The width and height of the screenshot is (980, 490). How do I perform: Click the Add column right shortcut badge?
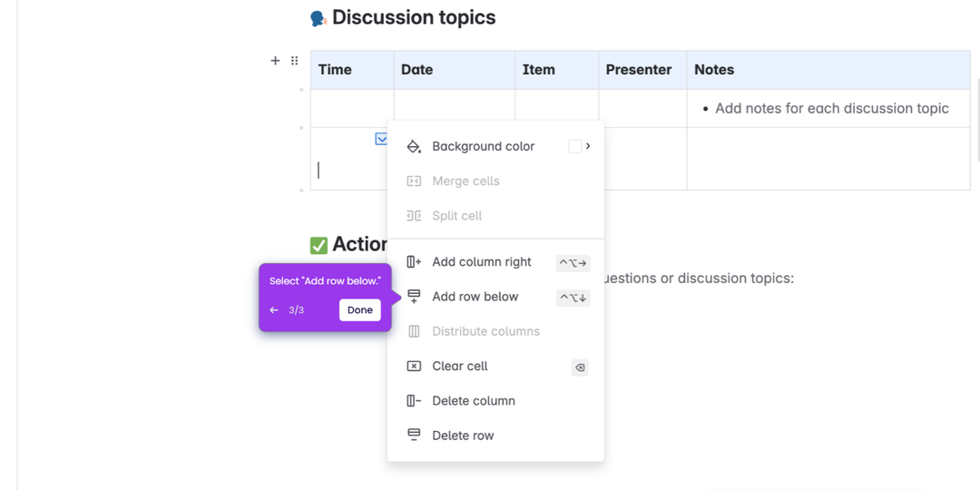click(573, 263)
